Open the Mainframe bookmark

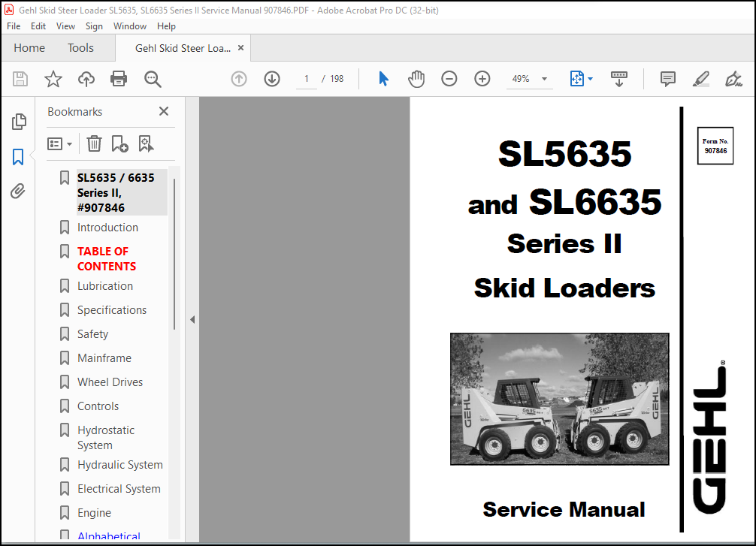pos(104,358)
